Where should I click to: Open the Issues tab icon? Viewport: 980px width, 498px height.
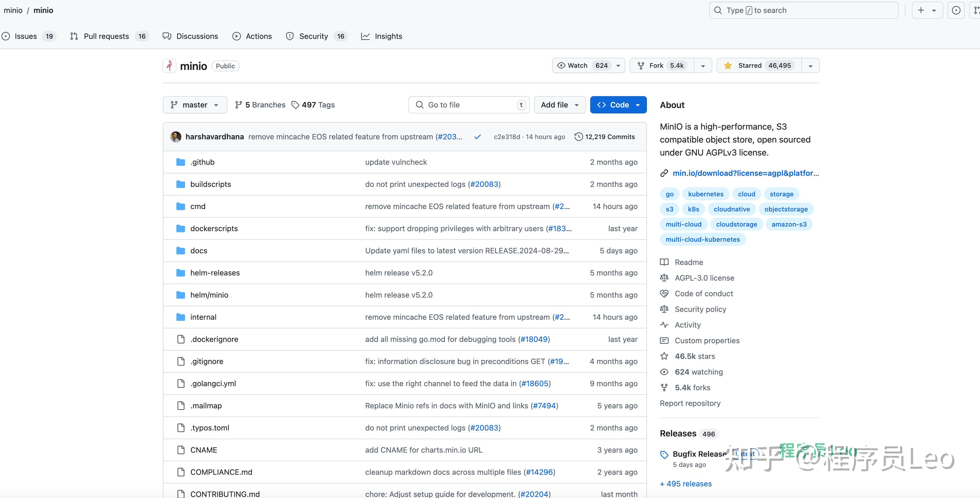(5, 36)
